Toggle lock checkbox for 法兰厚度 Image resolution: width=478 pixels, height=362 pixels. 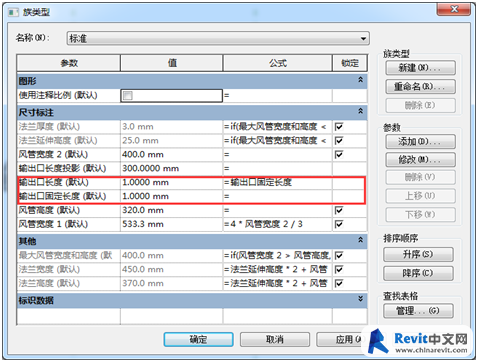click(x=339, y=127)
